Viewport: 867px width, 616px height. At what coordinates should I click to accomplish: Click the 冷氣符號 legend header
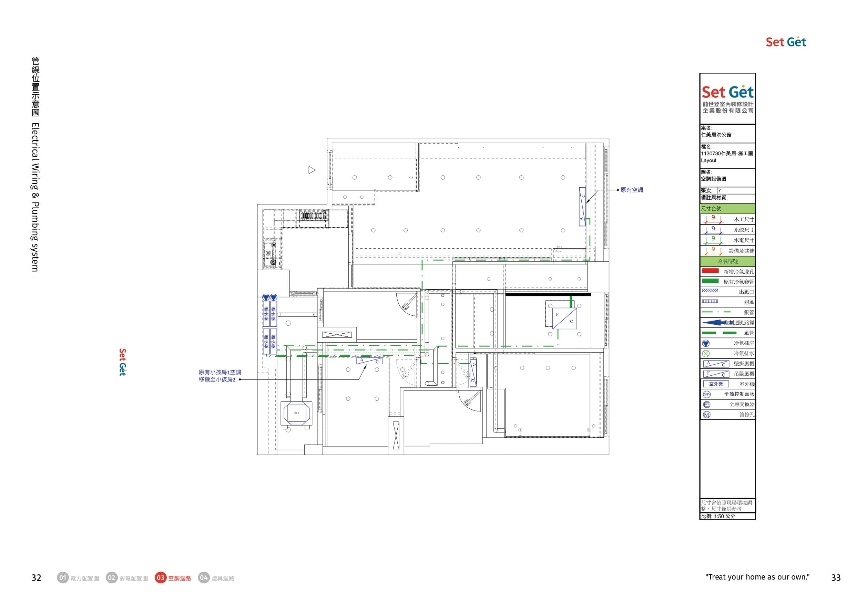[x=727, y=261]
